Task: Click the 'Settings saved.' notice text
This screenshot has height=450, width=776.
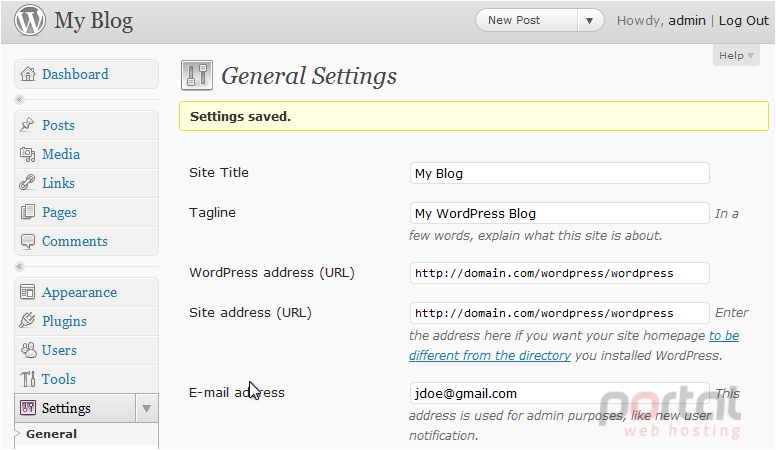Action: pos(240,117)
